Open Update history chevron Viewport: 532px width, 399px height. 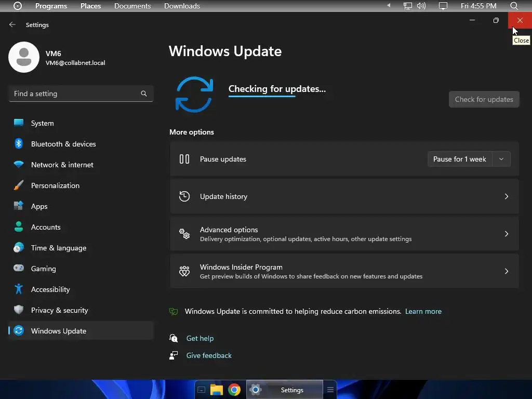(506, 196)
